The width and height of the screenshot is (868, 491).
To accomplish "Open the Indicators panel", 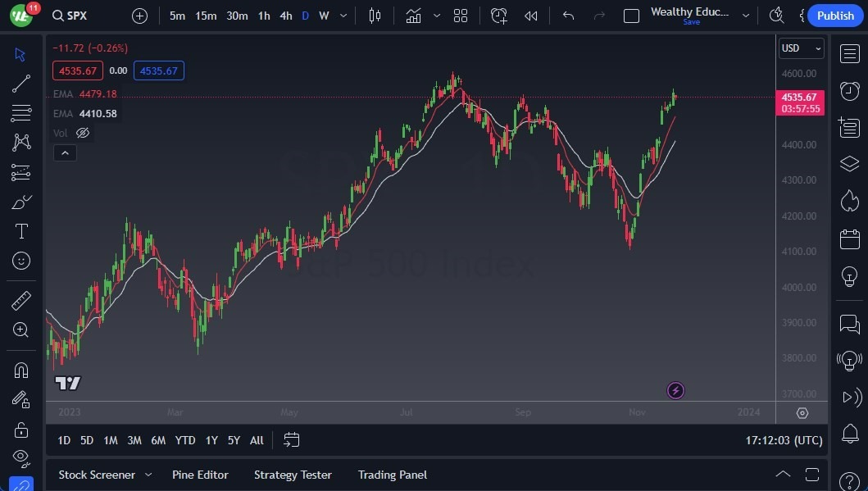I will click(x=413, y=15).
